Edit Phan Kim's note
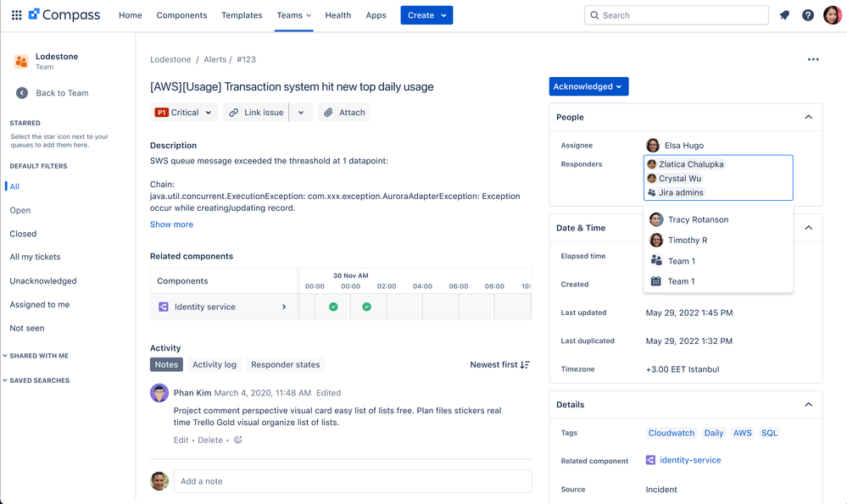 click(181, 440)
